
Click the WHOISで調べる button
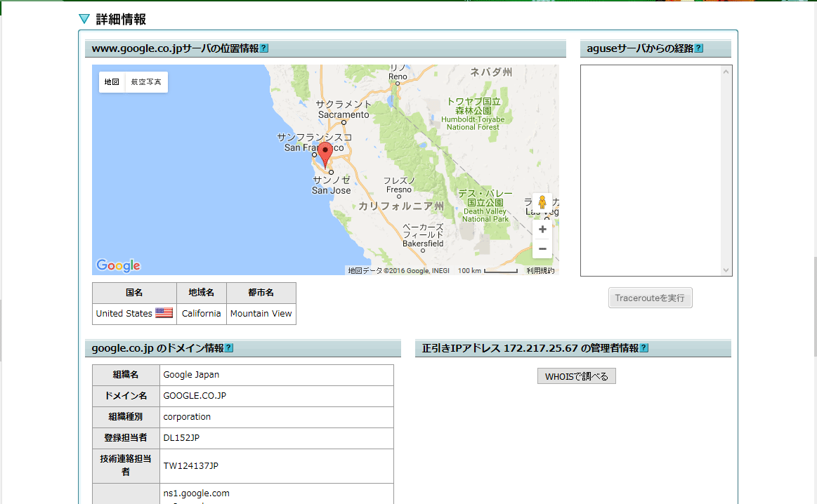576,376
